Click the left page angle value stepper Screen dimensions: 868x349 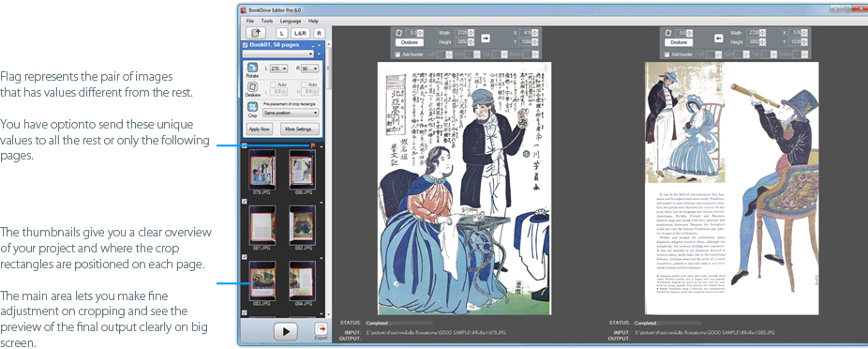tap(420, 33)
